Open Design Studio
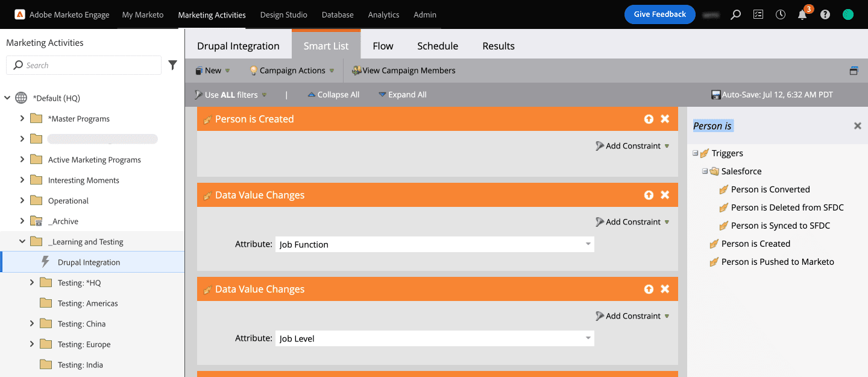This screenshot has height=377, width=868. point(284,14)
